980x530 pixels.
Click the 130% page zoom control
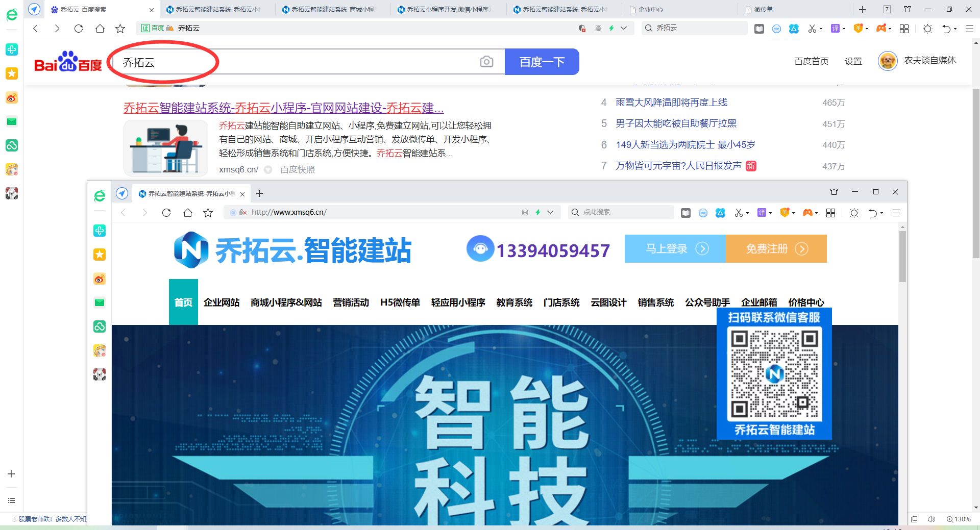[x=959, y=519]
